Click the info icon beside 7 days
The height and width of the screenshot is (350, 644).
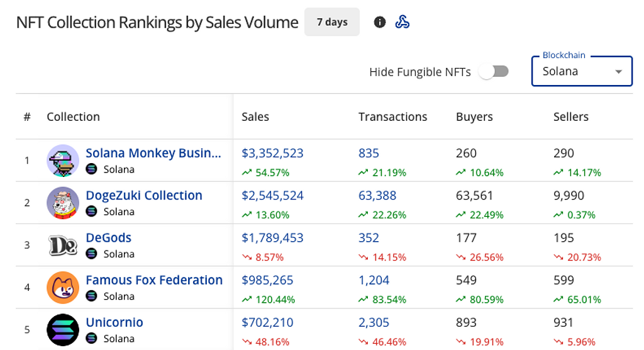click(379, 23)
